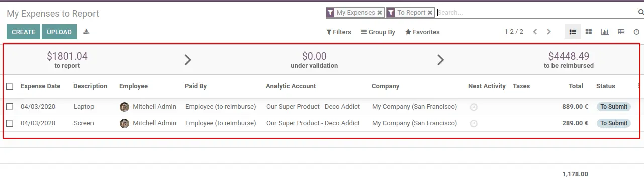The height and width of the screenshot is (183, 644).
Task: Tick the Laptop expense checkbox
Action: click(x=10, y=107)
